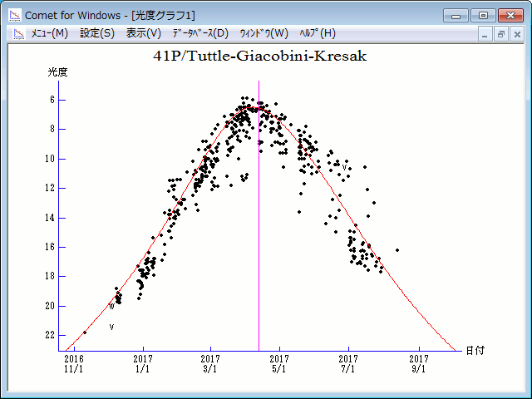Click the magnitude 22 axis label
Viewport: 532px width, 399px height.
coord(50,335)
